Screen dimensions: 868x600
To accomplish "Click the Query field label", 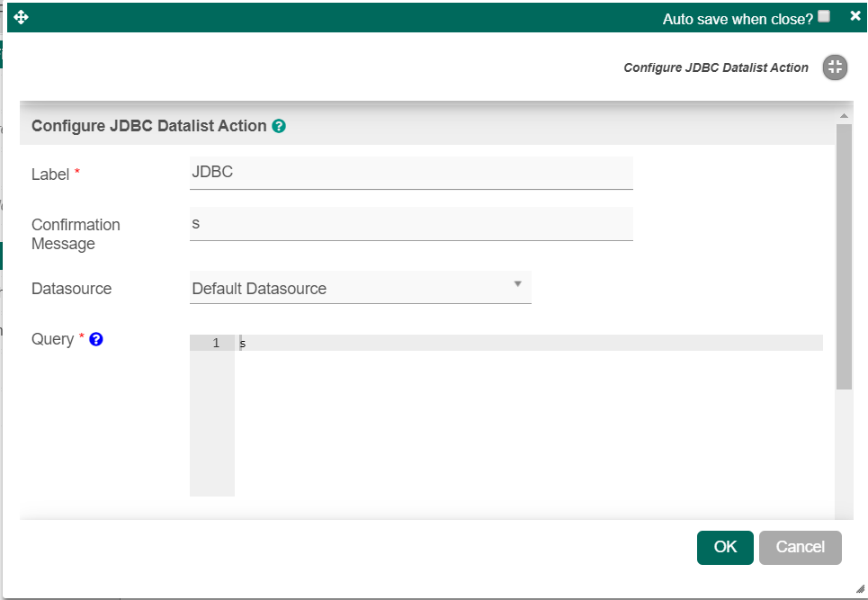I will pos(52,339).
